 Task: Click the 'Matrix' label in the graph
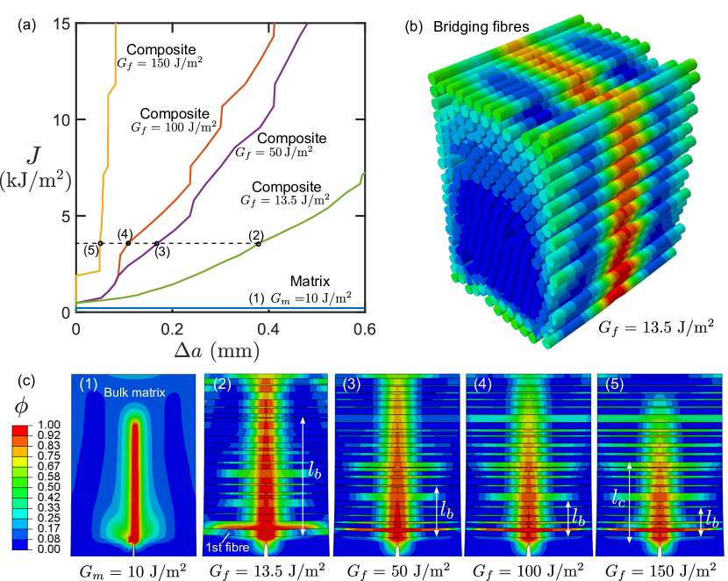pos(310,281)
